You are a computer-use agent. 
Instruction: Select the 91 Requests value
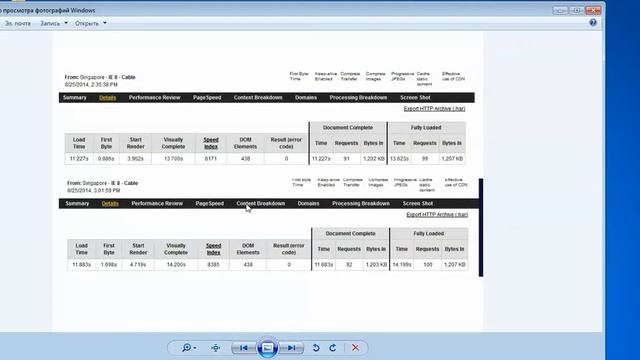[x=347, y=159]
